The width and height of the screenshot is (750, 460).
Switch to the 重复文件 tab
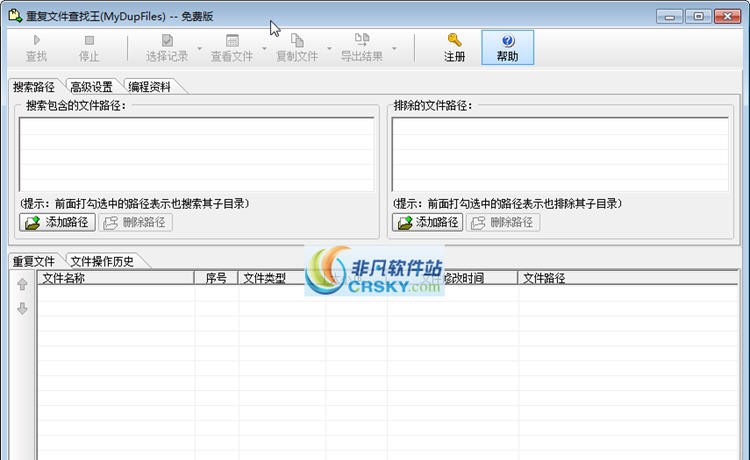click(x=34, y=261)
